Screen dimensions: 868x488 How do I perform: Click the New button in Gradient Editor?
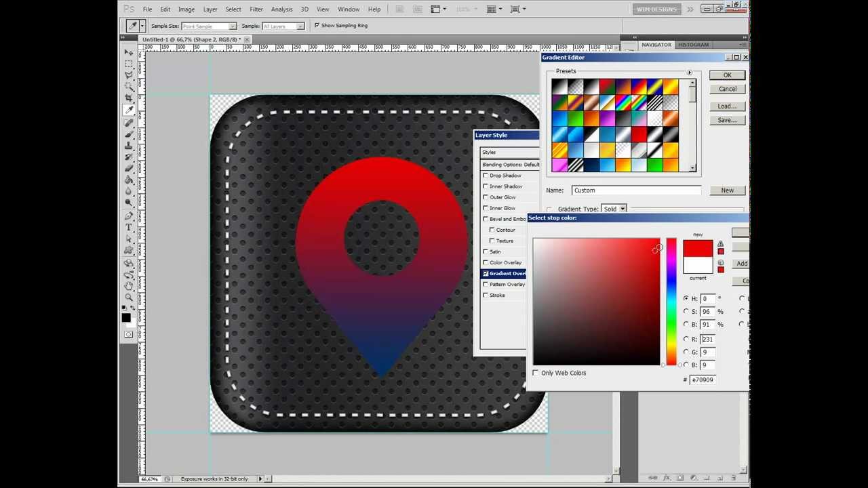(727, 190)
